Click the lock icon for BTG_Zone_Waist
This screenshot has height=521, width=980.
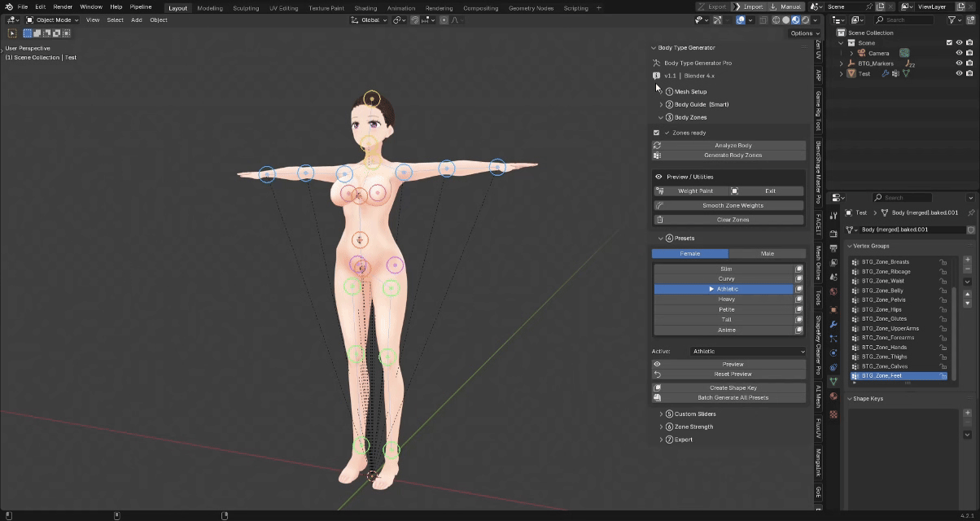(943, 281)
